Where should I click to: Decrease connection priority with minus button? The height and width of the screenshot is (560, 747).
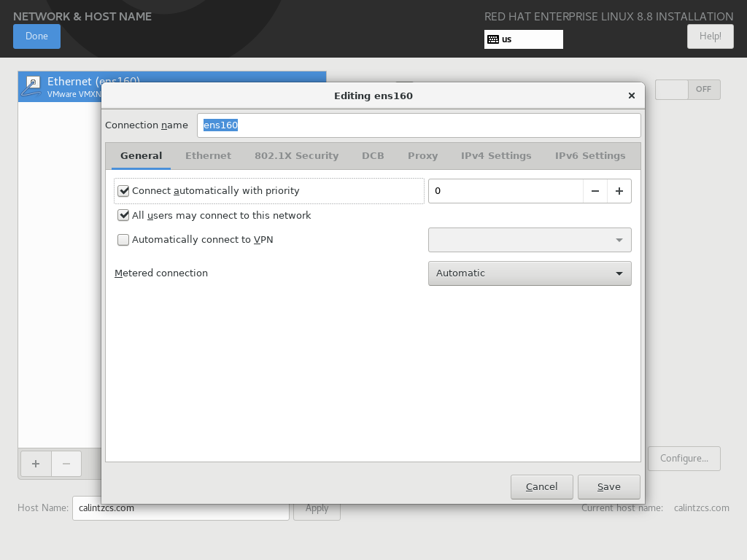pyautogui.click(x=595, y=191)
